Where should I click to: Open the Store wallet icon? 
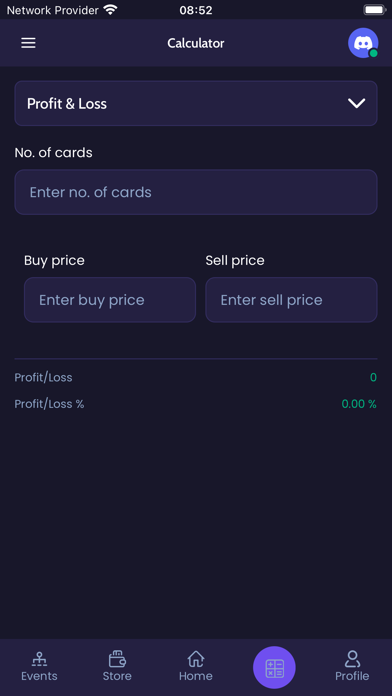click(117, 659)
